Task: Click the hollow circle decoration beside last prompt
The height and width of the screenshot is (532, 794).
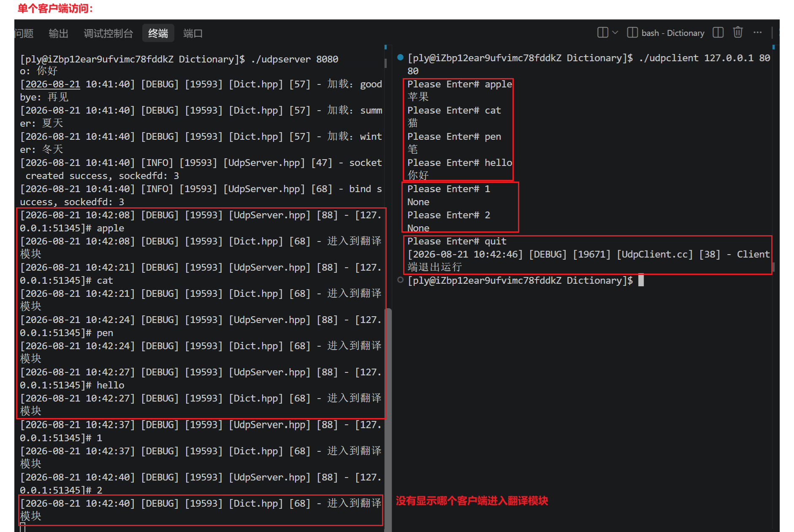Action: click(400, 280)
